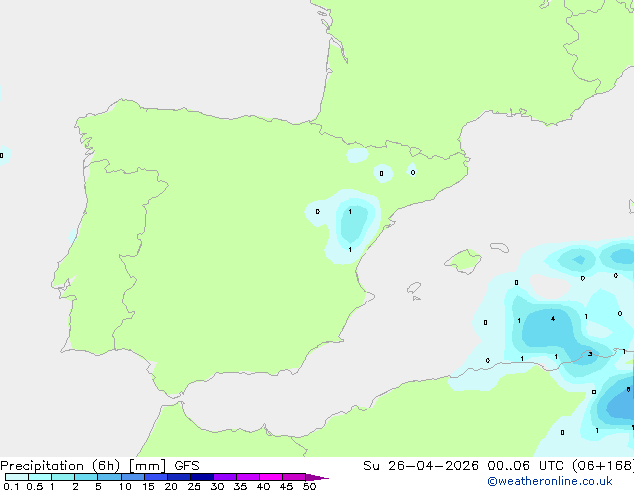Click the legend scale label "30"
The width and height of the screenshot is (634, 490).
click(217, 486)
